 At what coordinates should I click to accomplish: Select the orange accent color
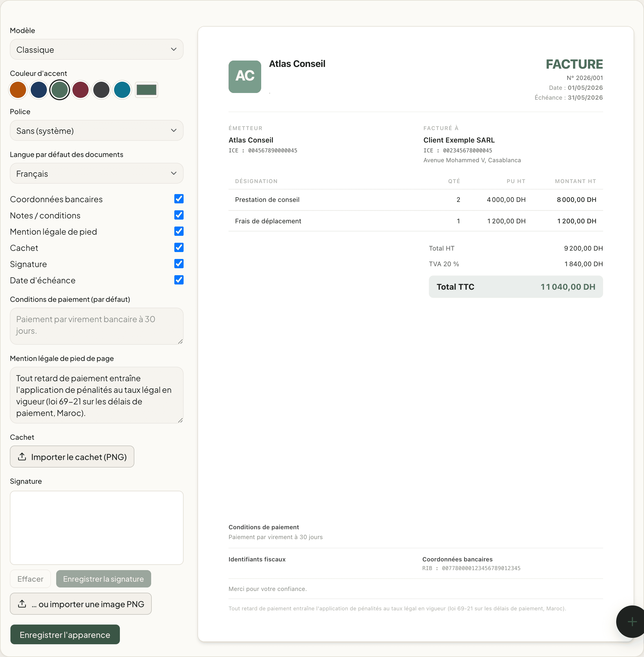point(18,90)
